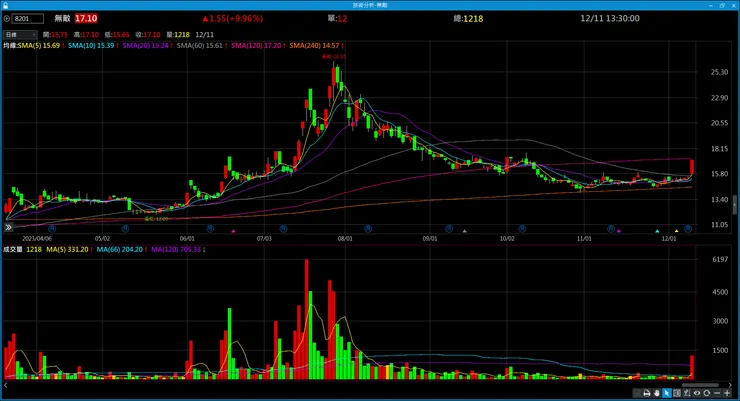Click the circular refresh icon
The height and width of the screenshot is (401, 740).
[x=706, y=393]
